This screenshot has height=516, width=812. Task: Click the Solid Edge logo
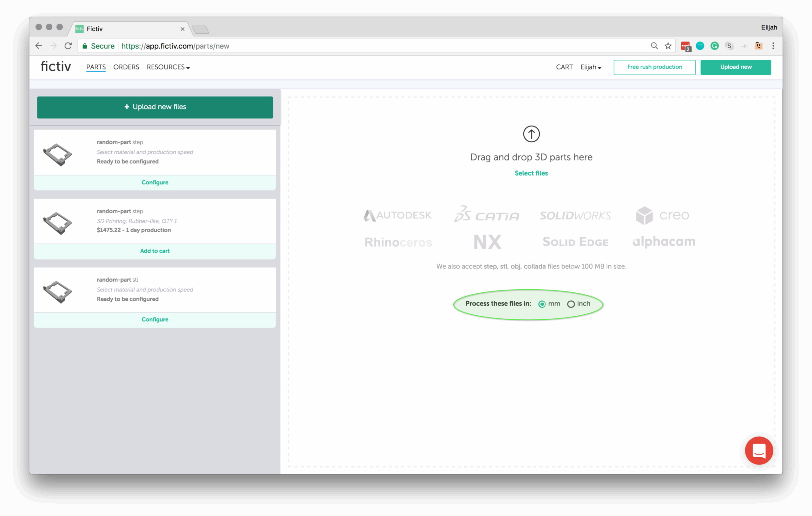[575, 242]
